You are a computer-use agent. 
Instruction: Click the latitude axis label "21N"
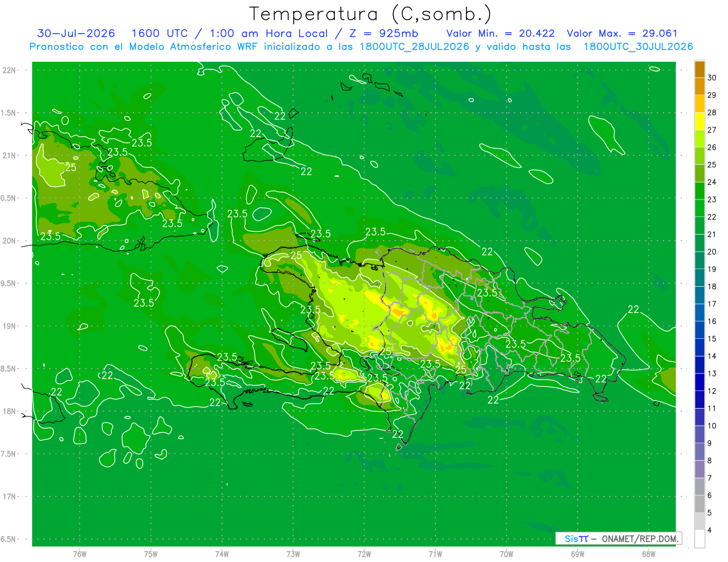pyautogui.click(x=10, y=155)
